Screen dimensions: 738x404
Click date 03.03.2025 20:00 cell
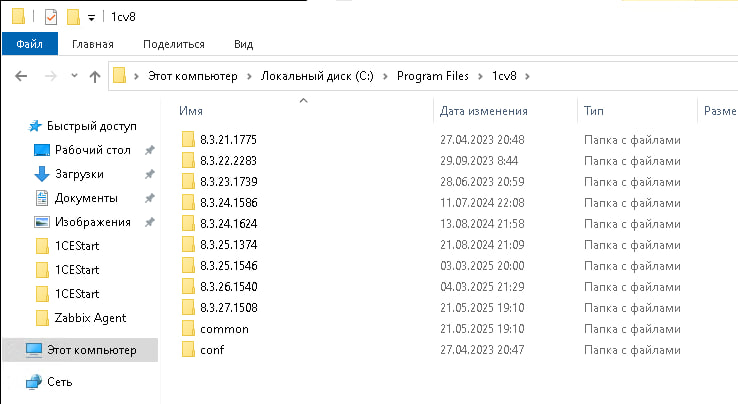(x=482, y=266)
